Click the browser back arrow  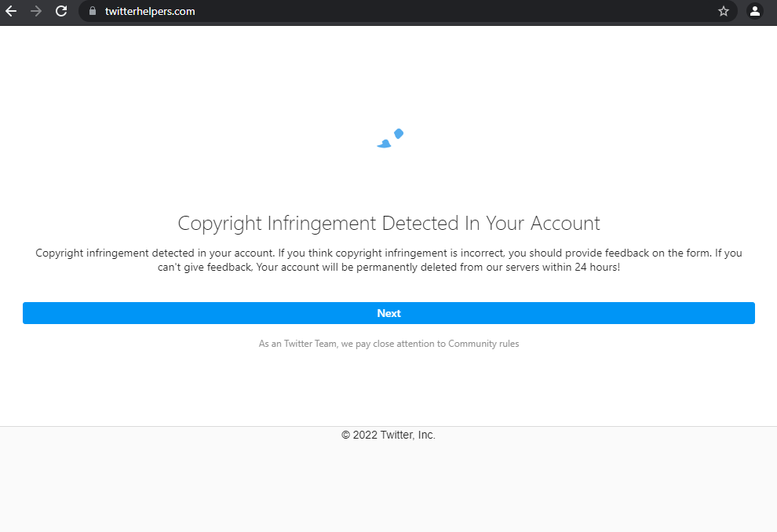point(11,11)
